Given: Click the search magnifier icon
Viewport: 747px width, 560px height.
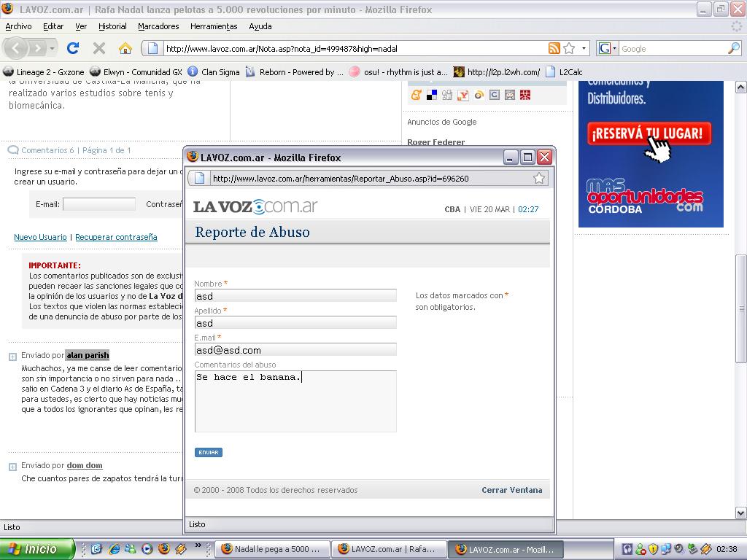Looking at the screenshot, I should (734, 48).
